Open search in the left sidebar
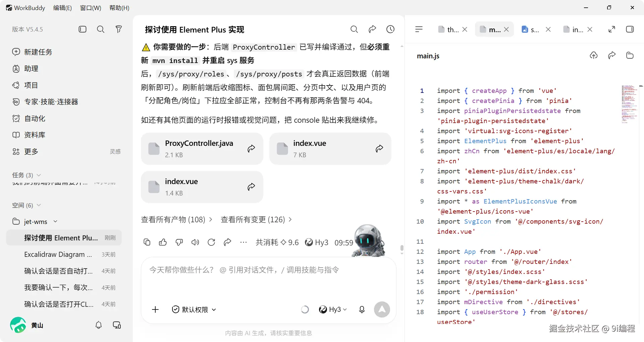Screen dimensions: 644x342 click(100, 29)
